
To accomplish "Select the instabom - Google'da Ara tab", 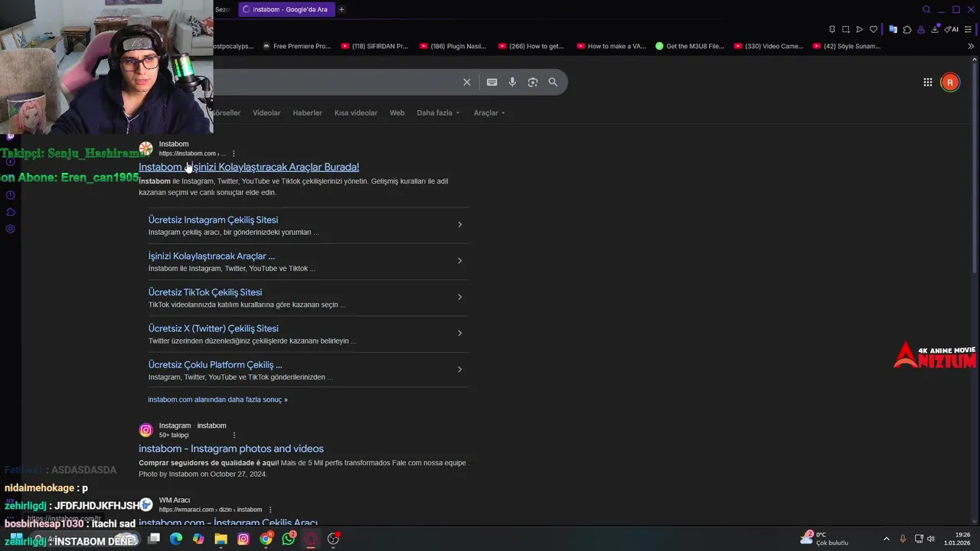I will pyautogui.click(x=285, y=9).
